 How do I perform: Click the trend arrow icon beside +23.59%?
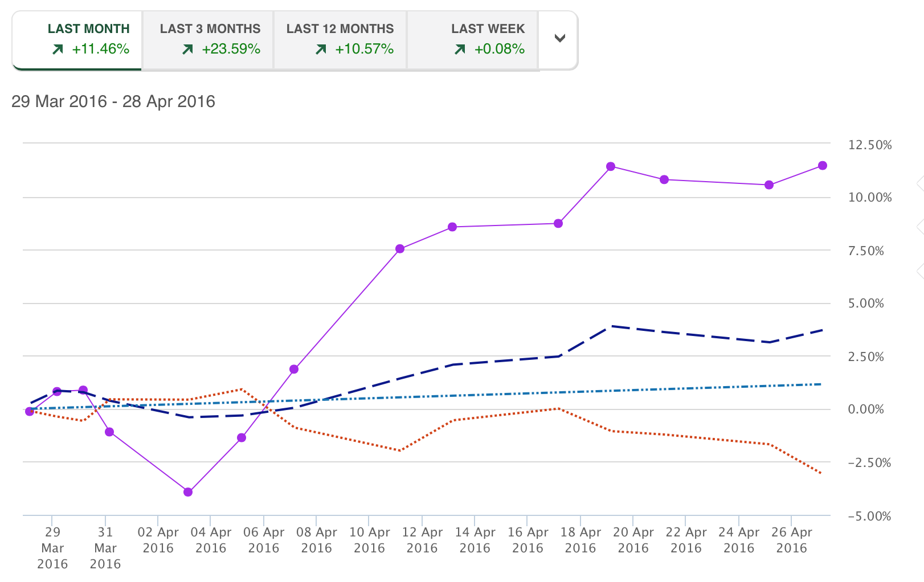click(187, 50)
